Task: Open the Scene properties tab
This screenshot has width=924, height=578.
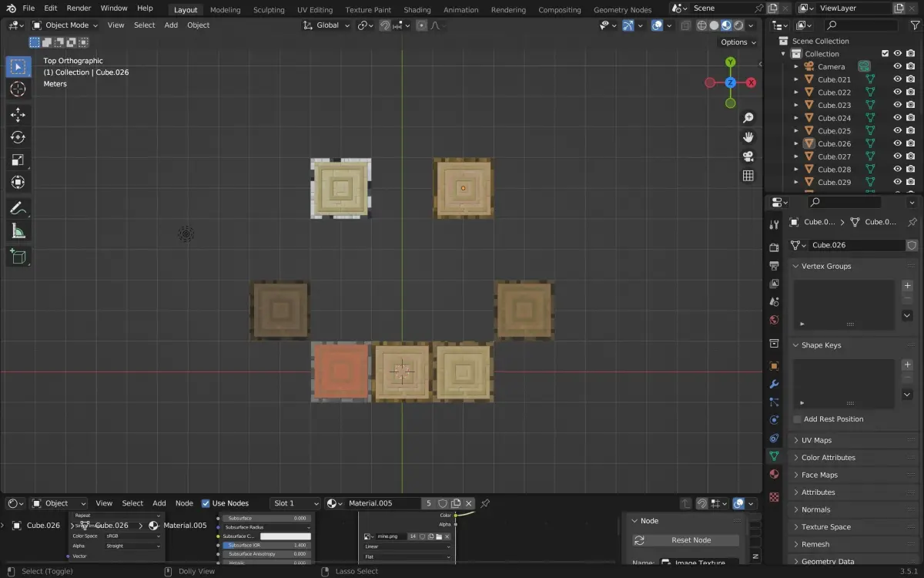Action: 775,302
